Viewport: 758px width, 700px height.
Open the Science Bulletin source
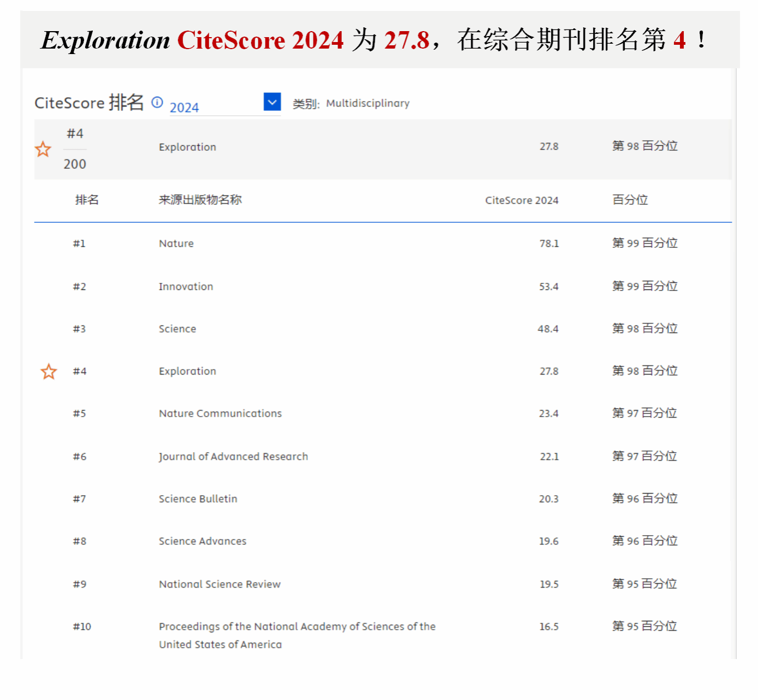(x=198, y=499)
